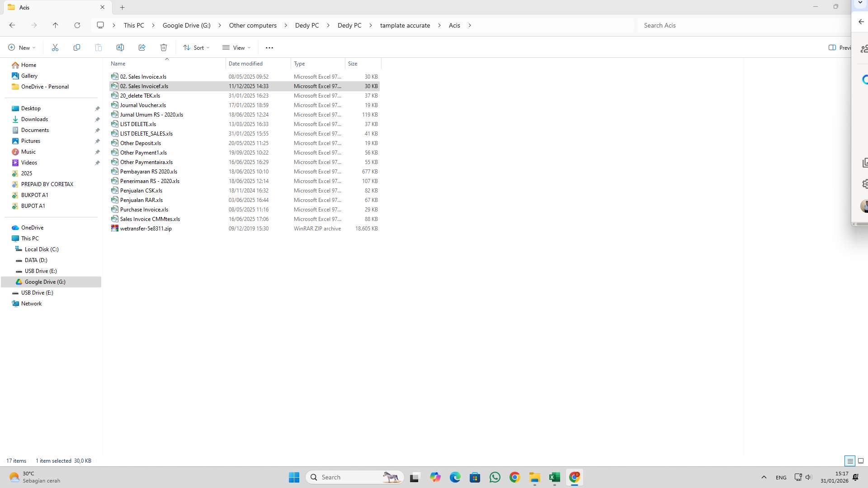Open the View dropdown
Image resolution: width=868 pixels, height=488 pixels.
click(x=236, y=47)
